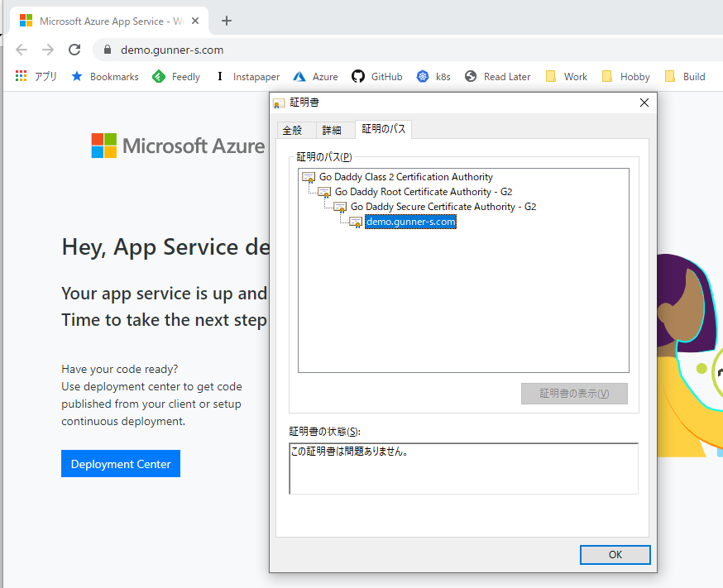Click certificate icon beside Go Daddy Class 2

pos(309,177)
